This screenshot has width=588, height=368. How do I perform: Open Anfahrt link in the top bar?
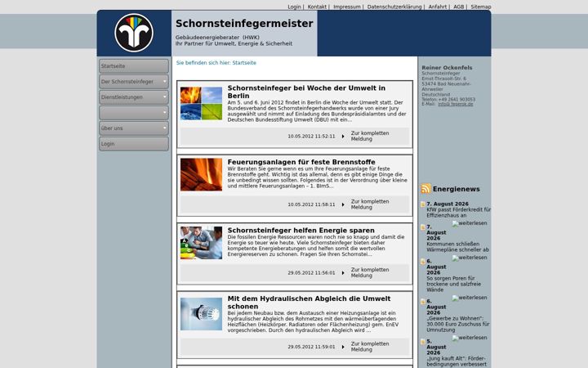coord(438,7)
